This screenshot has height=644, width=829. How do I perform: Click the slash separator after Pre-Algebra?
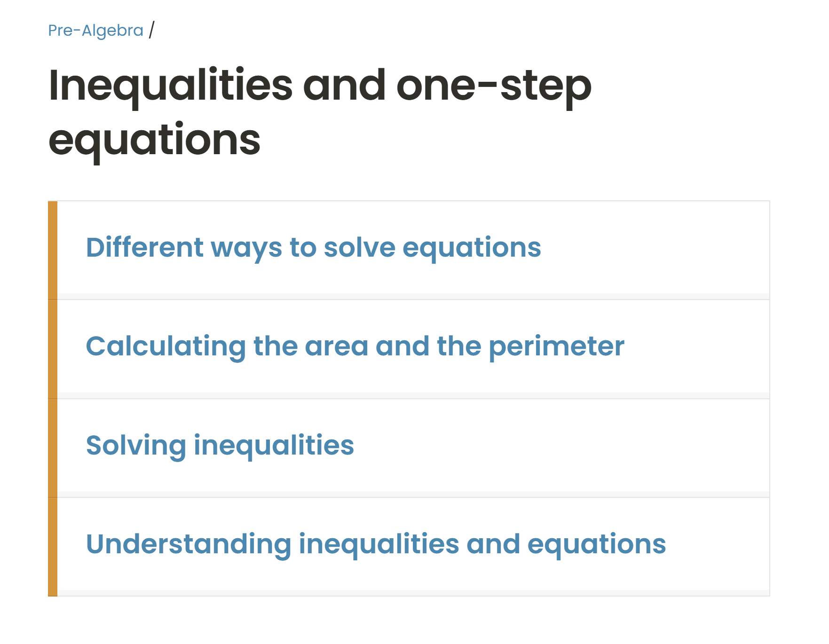pos(151,30)
